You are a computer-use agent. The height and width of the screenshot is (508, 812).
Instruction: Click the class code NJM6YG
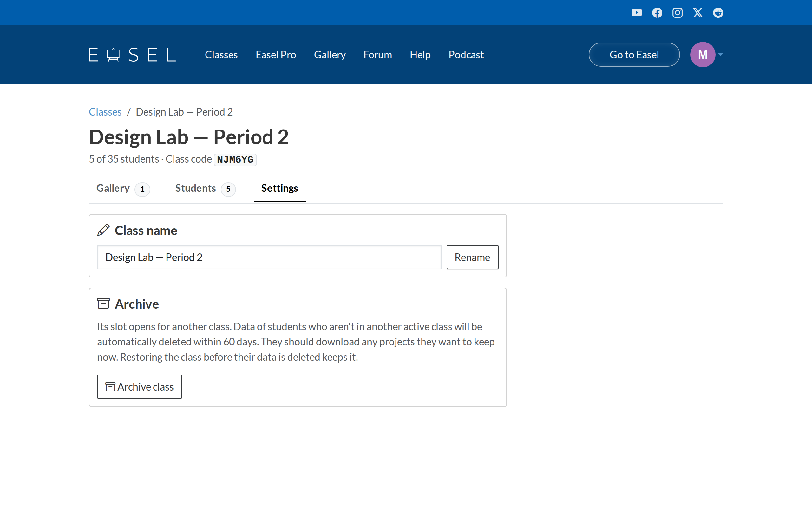coord(235,159)
